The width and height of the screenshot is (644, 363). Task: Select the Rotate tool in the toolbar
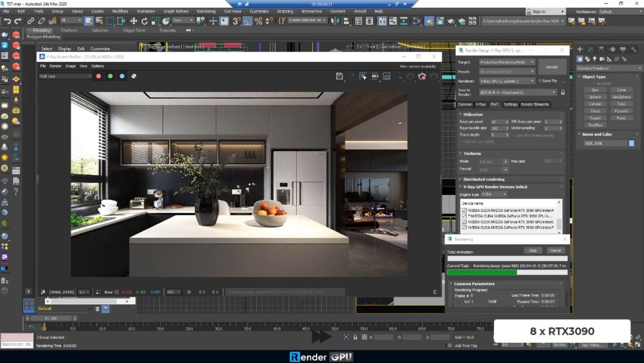[144, 21]
